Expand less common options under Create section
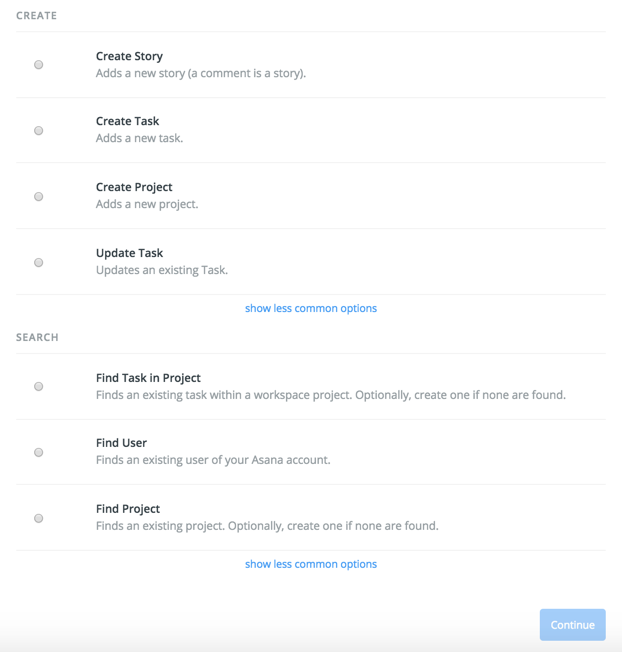The width and height of the screenshot is (622, 652). [x=311, y=308]
